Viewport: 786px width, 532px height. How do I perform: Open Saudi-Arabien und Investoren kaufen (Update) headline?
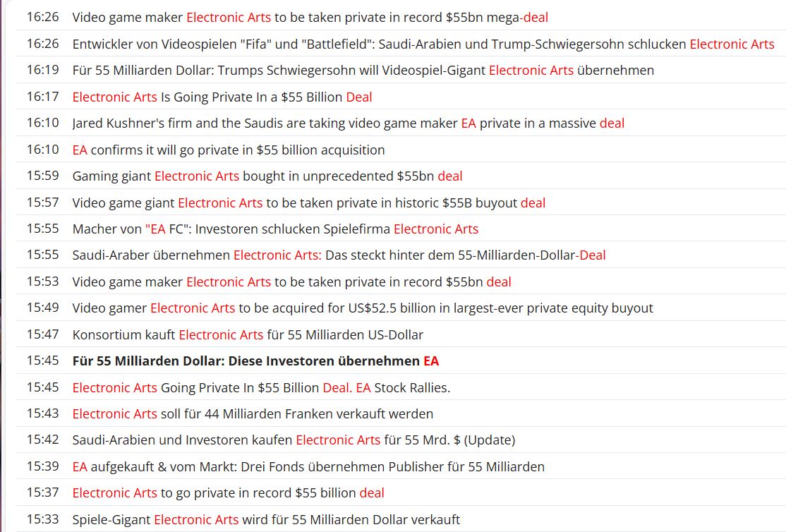294,440
